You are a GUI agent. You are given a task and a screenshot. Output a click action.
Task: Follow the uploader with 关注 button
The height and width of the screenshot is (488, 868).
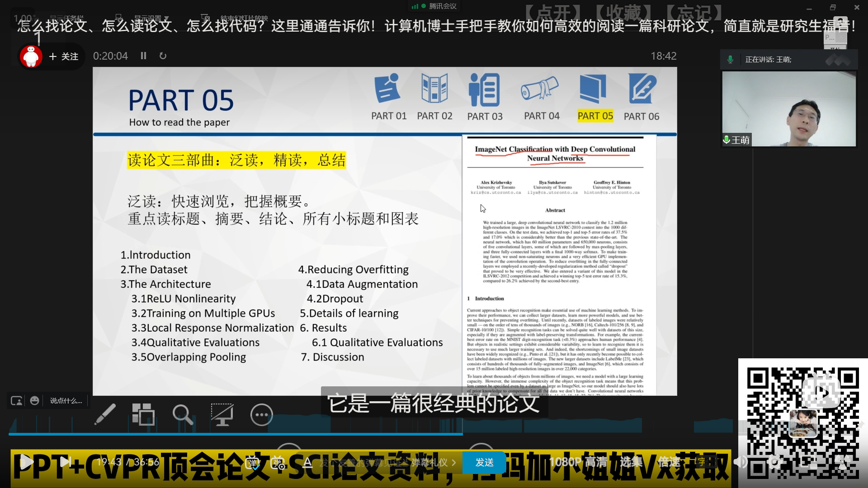pos(64,56)
